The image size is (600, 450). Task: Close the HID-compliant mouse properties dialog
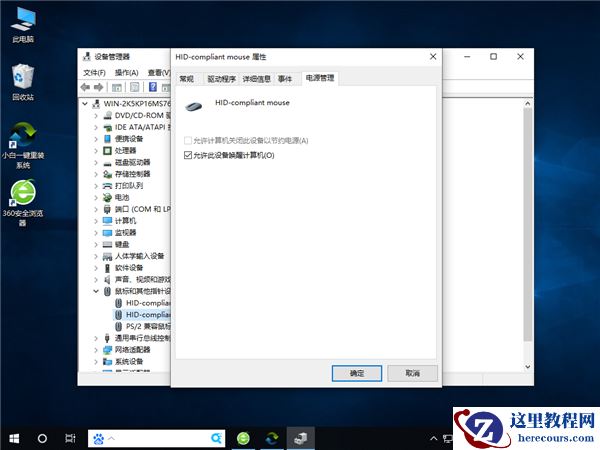coord(433,57)
